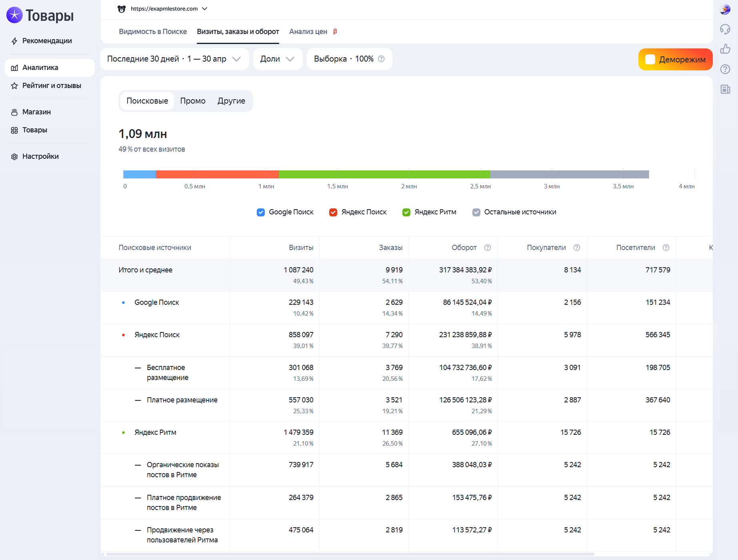Click the beta badge next to Анализ цен
This screenshot has width=738, height=560.
(x=335, y=31)
